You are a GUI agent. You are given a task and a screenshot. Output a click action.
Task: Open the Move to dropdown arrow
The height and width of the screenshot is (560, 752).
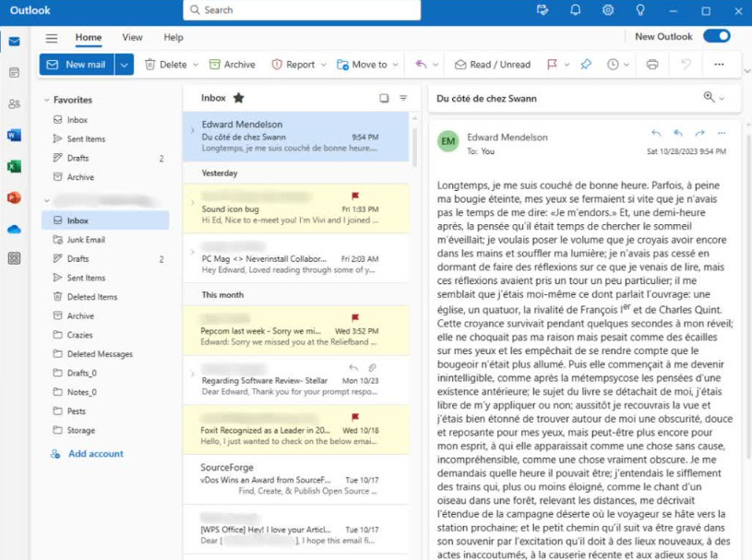click(395, 65)
